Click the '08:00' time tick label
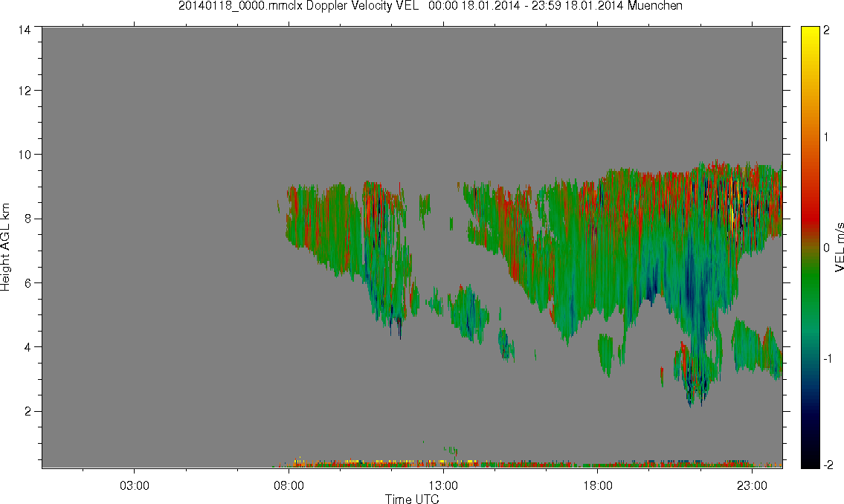Image resolution: width=844 pixels, height=504 pixels. click(289, 485)
